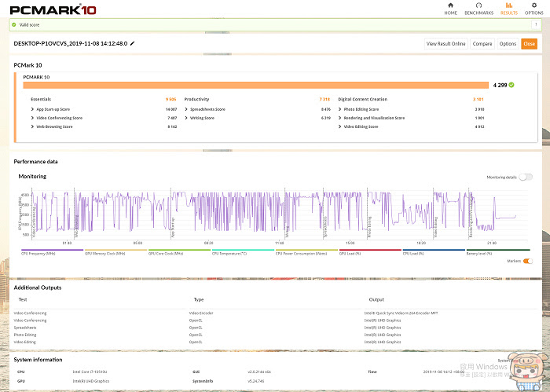Select the CPU Power Consumption legend entry
This screenshot has height=392, width=550.
(x=306, y=252)
